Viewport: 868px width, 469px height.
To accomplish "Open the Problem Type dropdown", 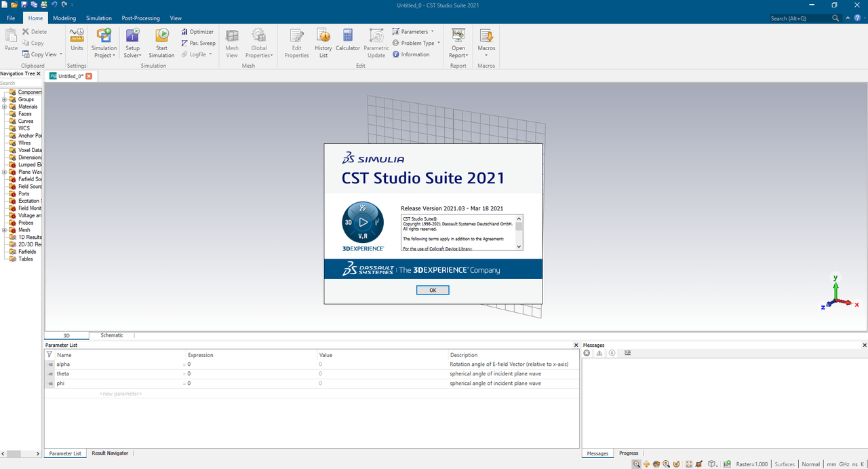I will pyautogui.click(x=416, y=43).
